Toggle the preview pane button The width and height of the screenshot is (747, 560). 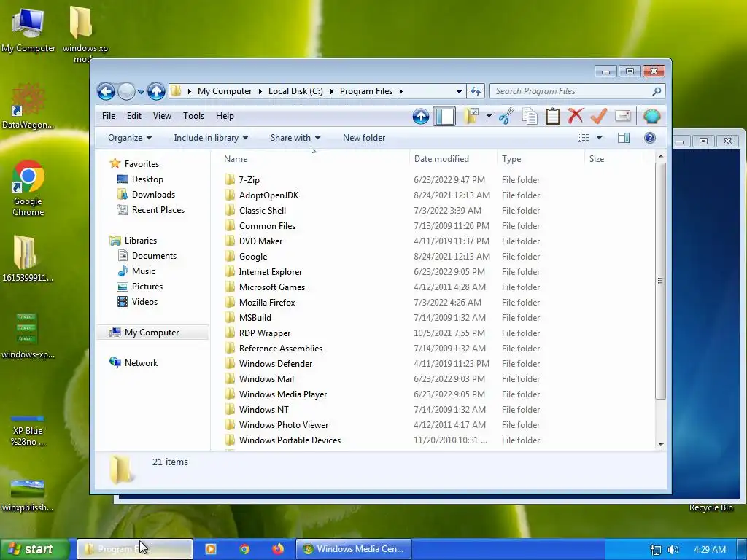pyautogui.click(x=624, y=138)
